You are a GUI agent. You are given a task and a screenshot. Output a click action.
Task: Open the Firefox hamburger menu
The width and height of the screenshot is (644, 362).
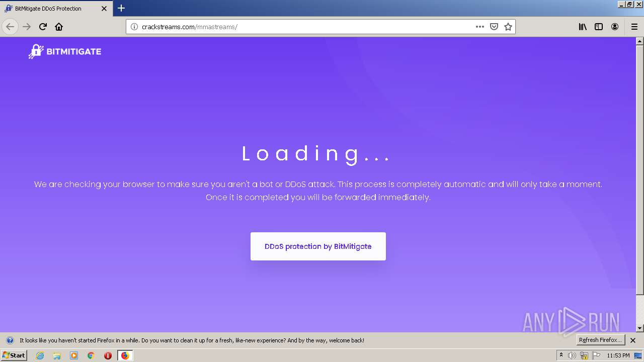[634, 27]
